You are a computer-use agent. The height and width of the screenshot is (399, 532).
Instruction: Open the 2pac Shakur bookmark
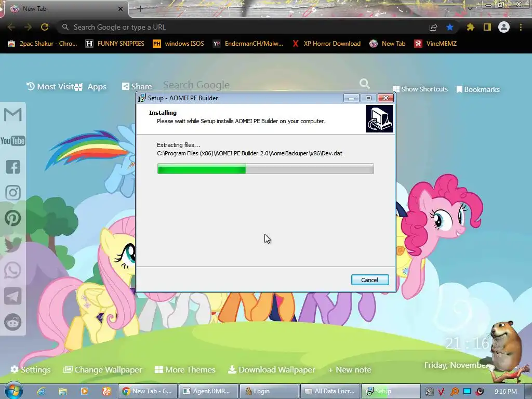click(x=43, y=44)
